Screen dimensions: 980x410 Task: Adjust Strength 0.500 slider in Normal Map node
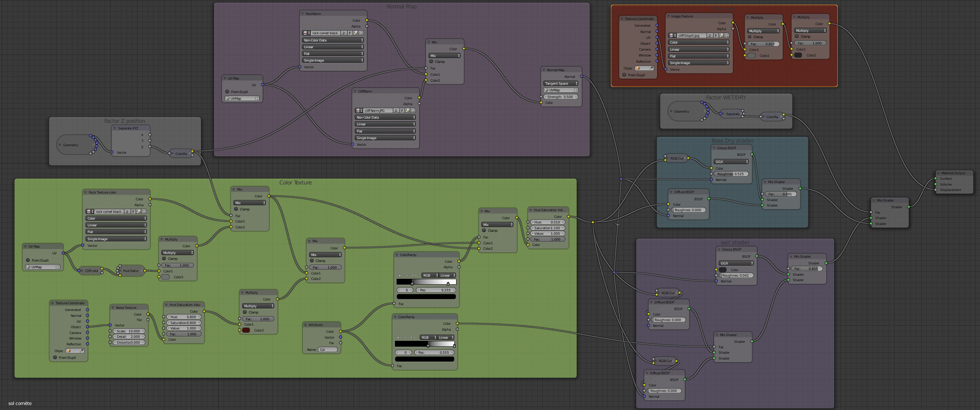pyautogui.click(x=561, y=97)
